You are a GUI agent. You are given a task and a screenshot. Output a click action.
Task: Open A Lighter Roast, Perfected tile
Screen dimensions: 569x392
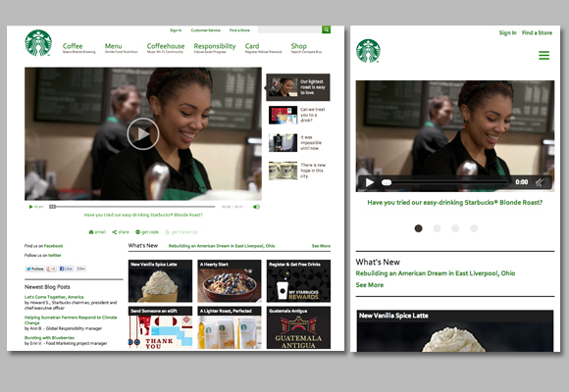point(229,328)
